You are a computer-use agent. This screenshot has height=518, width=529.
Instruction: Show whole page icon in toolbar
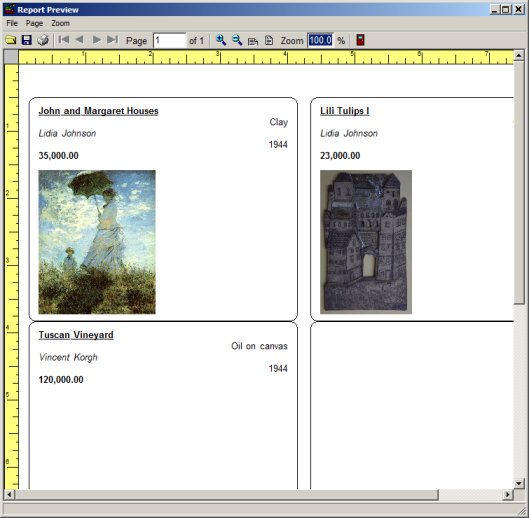[269, 40]
